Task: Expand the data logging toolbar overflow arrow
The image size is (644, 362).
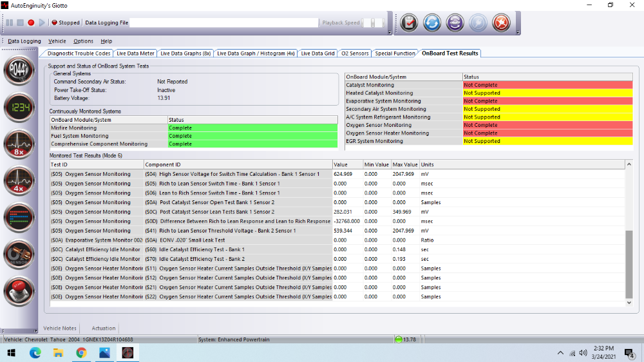Action: pyautogui.click(x=390, y=32)
